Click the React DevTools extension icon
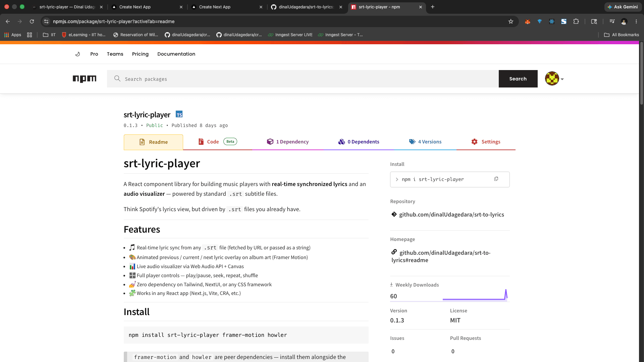Viewport: 644px width, 362px height. click(x=552, y=21)
